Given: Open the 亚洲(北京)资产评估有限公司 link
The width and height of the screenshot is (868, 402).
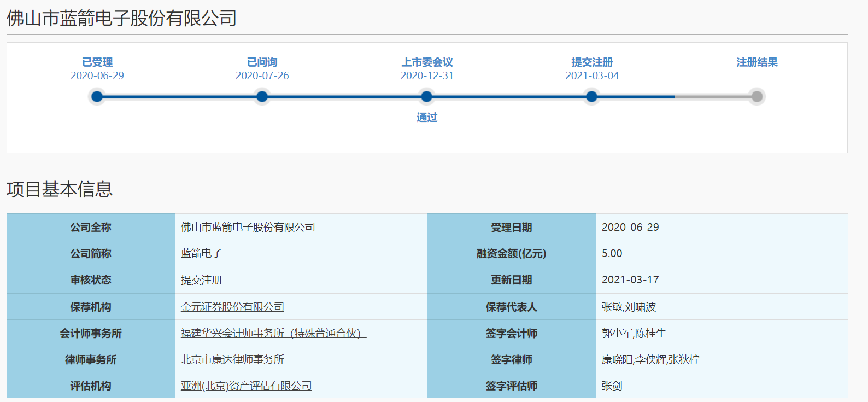Looking at the screenshot, I should (246, 386).
